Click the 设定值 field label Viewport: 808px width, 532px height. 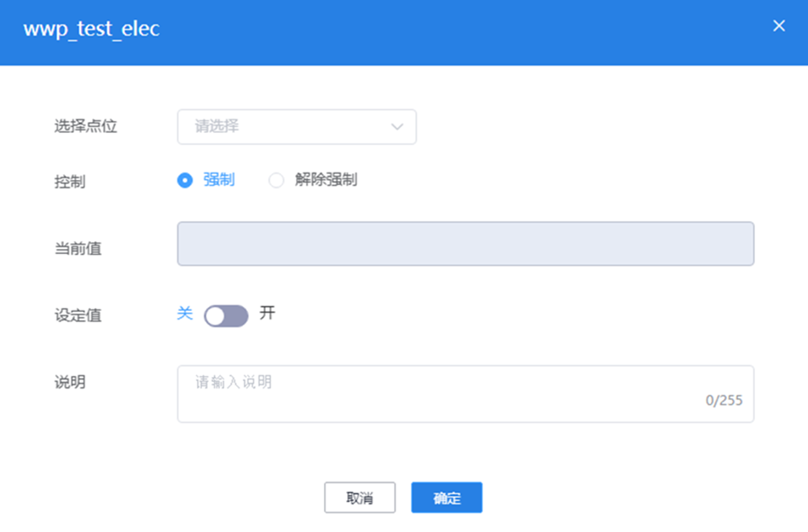click(x=78, y=316)
